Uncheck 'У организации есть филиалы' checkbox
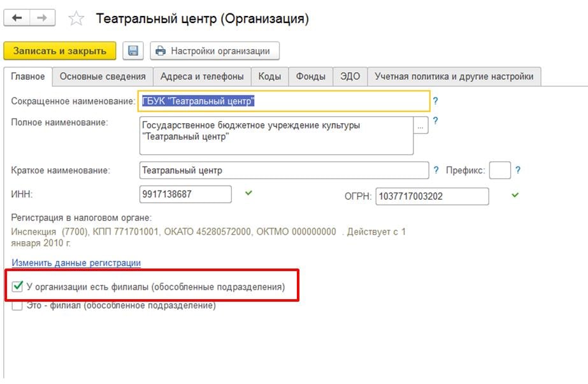Viewport: 588px width, 384px height. click(17, 286)
